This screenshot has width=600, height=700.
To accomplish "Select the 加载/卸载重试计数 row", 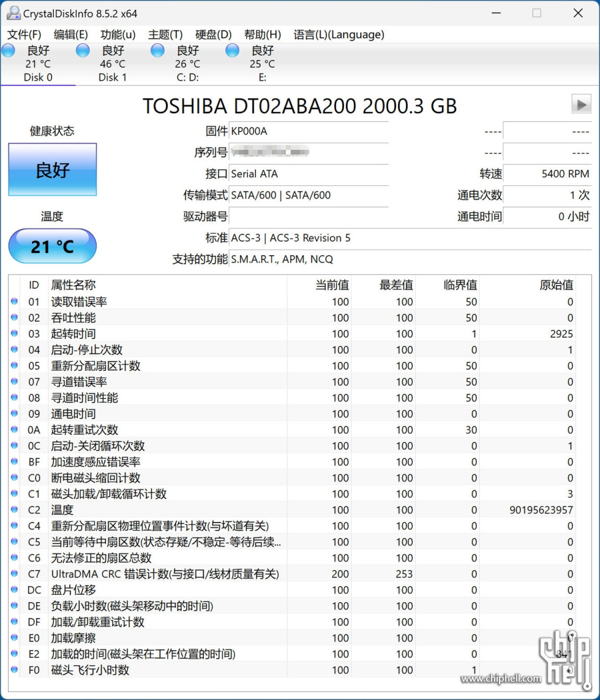I will 293,622.
